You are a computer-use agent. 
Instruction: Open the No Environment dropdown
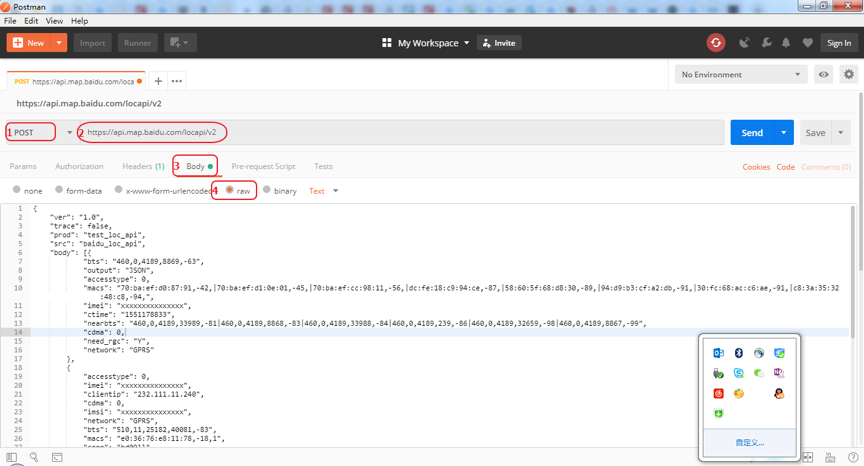(x=741, y=74)
